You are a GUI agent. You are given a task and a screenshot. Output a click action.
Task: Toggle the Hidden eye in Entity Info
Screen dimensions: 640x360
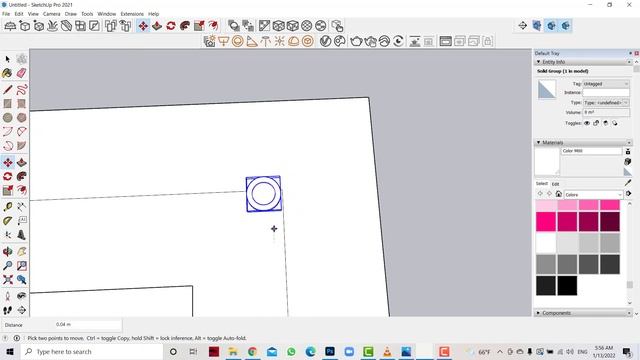point(587,123)
